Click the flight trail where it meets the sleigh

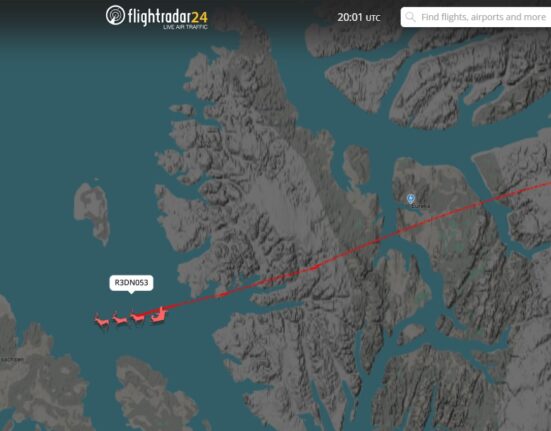coord(164,311)
